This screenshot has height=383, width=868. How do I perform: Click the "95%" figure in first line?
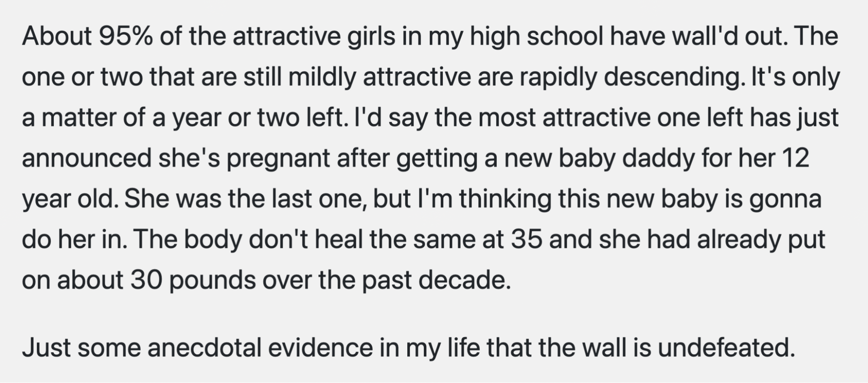pyautogui.click(x=126, y=36)
